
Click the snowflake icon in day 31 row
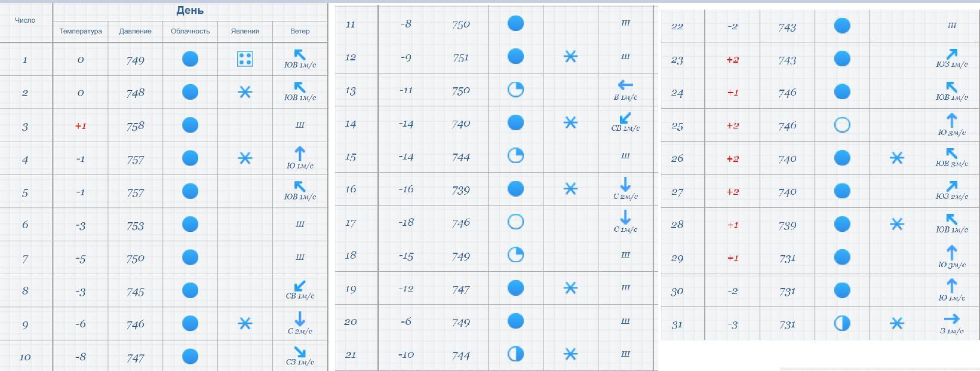(896, 323)
